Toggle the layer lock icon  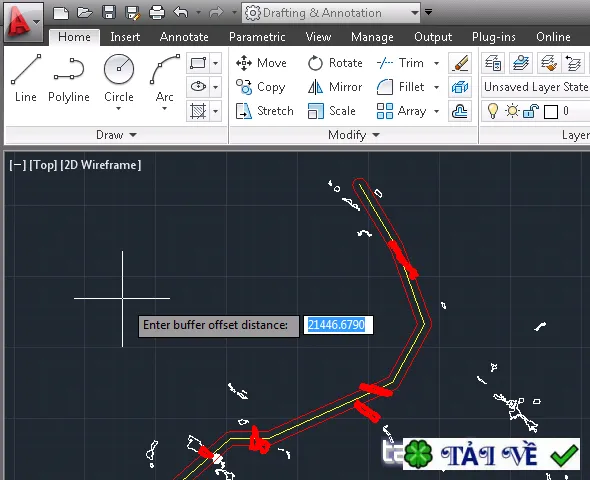point(531,111)
